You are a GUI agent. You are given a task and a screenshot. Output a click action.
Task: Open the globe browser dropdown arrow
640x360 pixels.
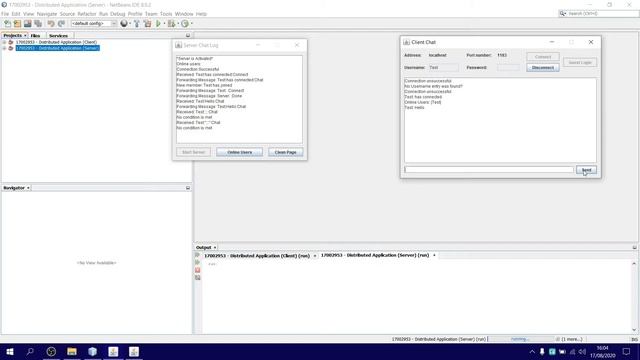[130, 24]
